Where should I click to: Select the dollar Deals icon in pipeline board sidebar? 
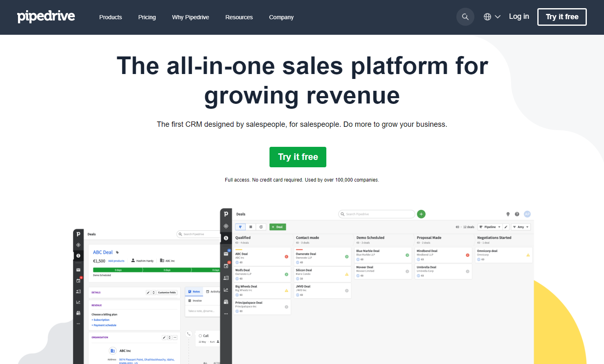pyautogui.click(x=226, y=238)
